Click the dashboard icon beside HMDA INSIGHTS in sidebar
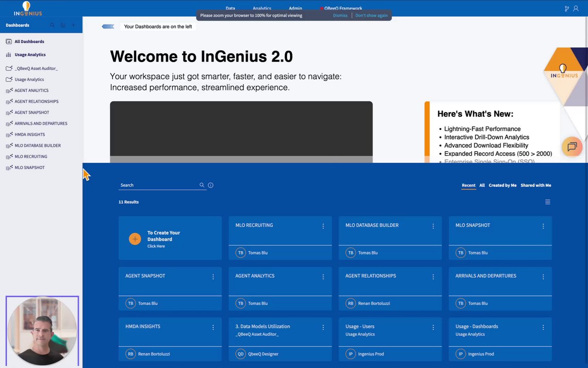 [x=9, y=134]
